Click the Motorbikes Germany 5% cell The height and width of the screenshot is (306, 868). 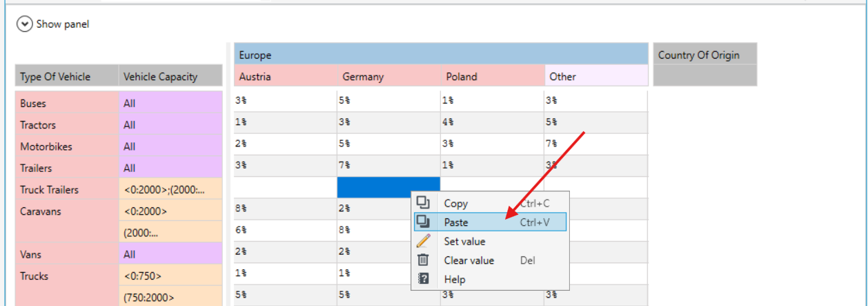pos(388,144)
